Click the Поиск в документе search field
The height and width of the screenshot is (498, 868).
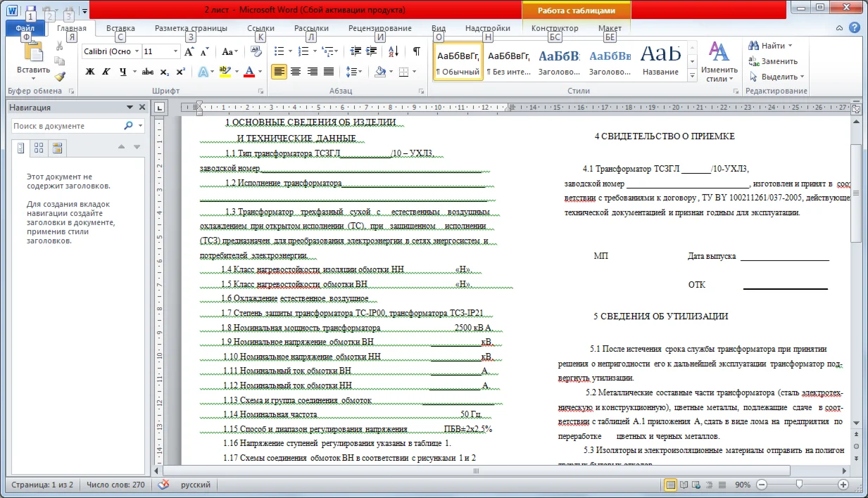tap(67, 126)
